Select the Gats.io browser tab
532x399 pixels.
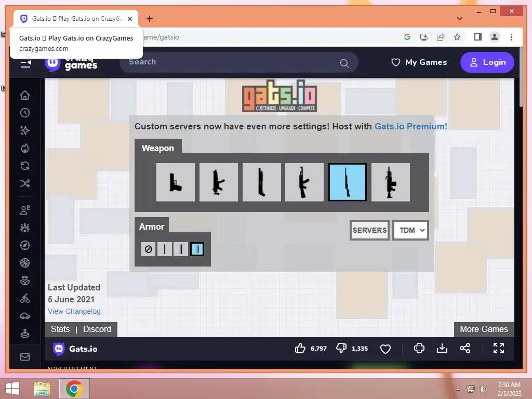point(76,19)
